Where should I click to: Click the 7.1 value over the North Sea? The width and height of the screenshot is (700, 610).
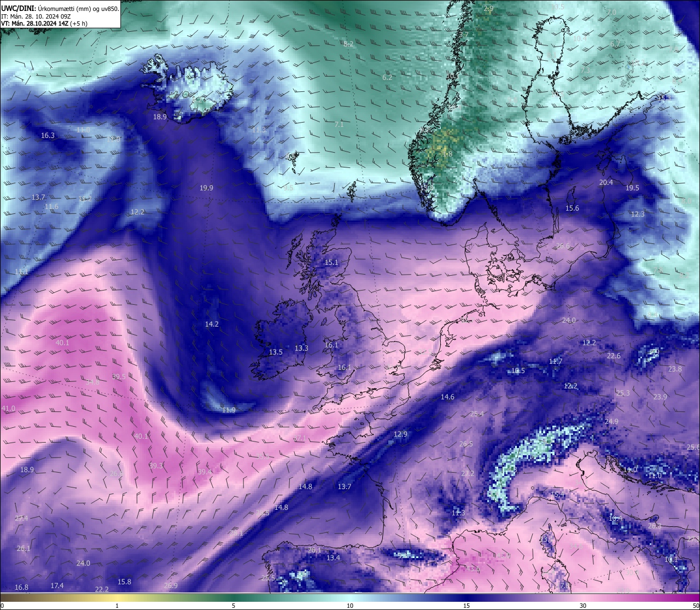click(339, 125)
